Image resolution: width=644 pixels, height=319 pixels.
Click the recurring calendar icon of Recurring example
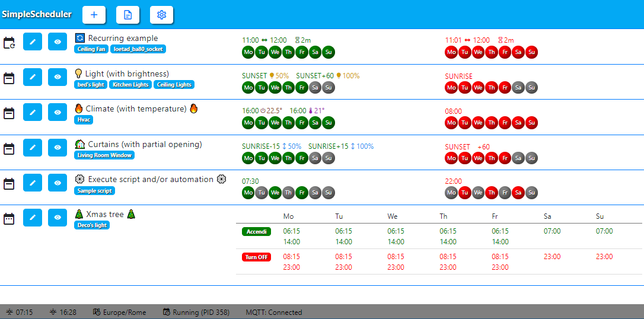pyautogui.click(x=9, y=43)
